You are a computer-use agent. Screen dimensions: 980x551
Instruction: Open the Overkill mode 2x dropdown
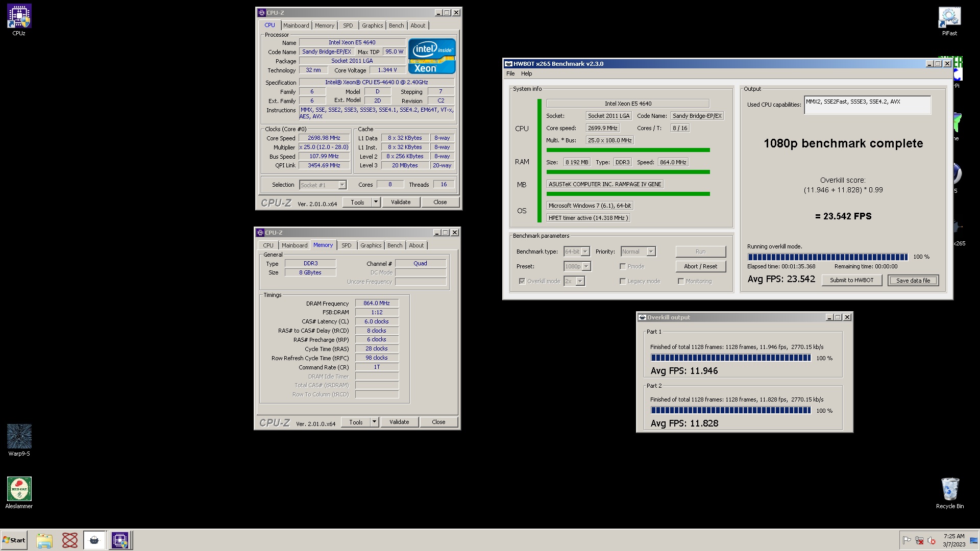pyautogui.click(x=580, y=281)
